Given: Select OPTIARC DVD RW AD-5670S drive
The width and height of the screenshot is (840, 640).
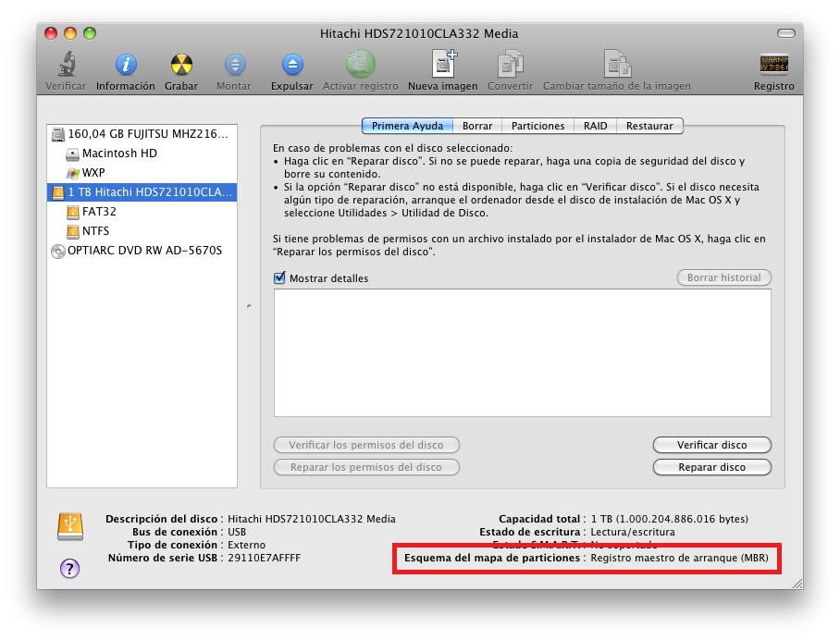Looking at the screenshot, I should pos(142,250).
